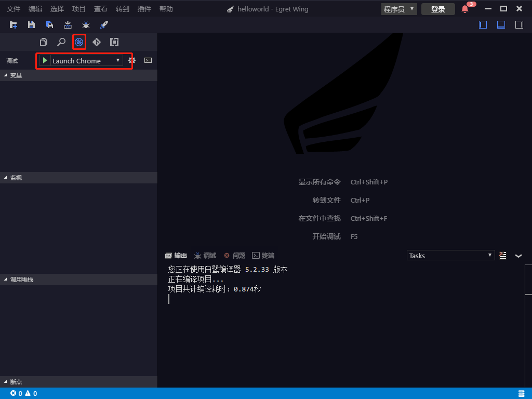Open the 编辑 menu
This screenshot has width=532, height=399.
click(x=35, y=9)
